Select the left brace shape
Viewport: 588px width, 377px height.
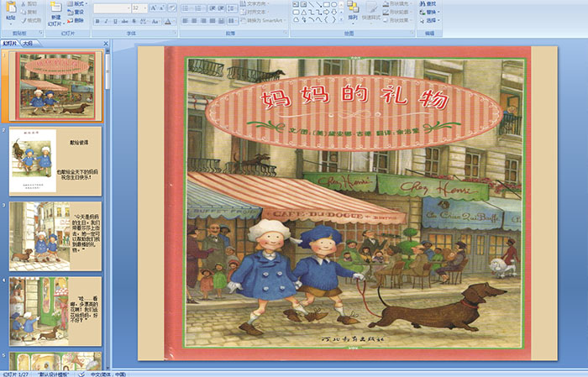click(x=326, y=19)
